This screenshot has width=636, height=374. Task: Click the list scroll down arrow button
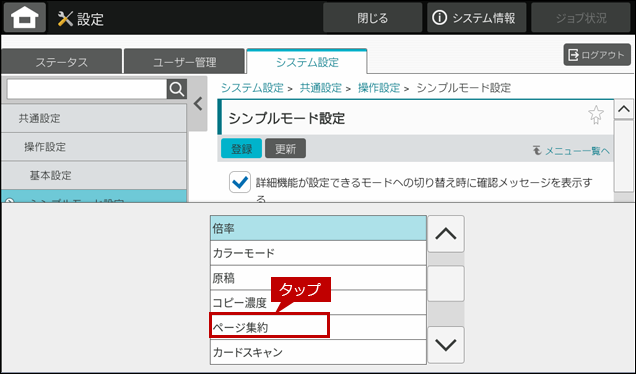pyautogui.click(x=446, y=345)
